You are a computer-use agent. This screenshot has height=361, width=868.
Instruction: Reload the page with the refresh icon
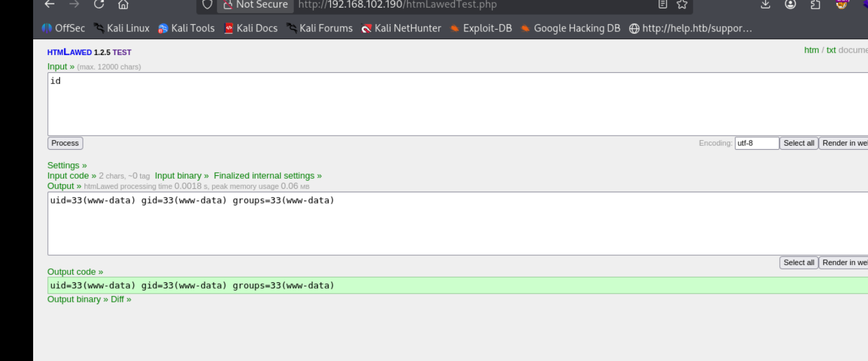coord(99,5)
